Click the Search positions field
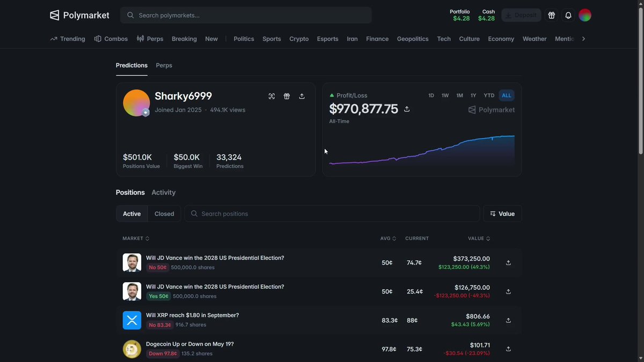Screen dimensions: 644x362 tap(332, 213)
